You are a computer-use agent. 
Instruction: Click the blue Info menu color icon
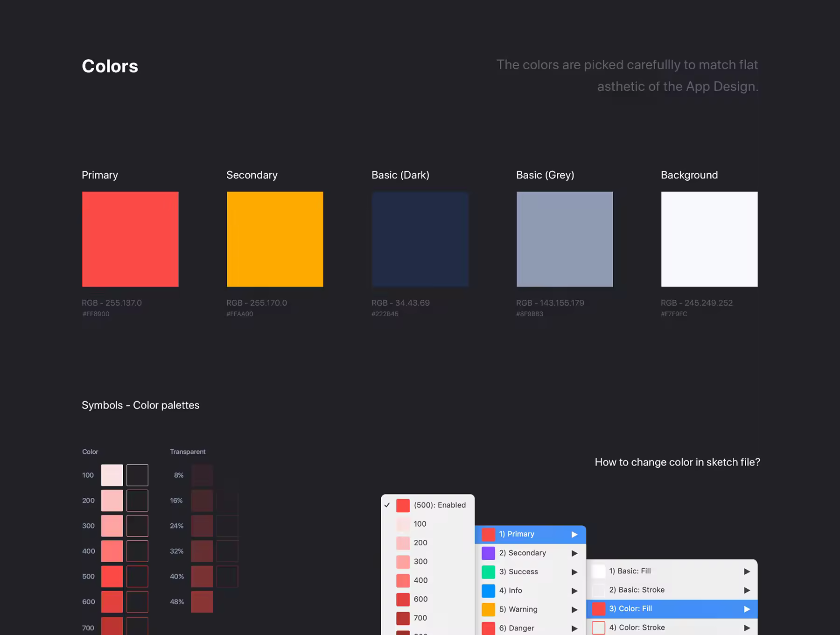[x=488, y=591]
